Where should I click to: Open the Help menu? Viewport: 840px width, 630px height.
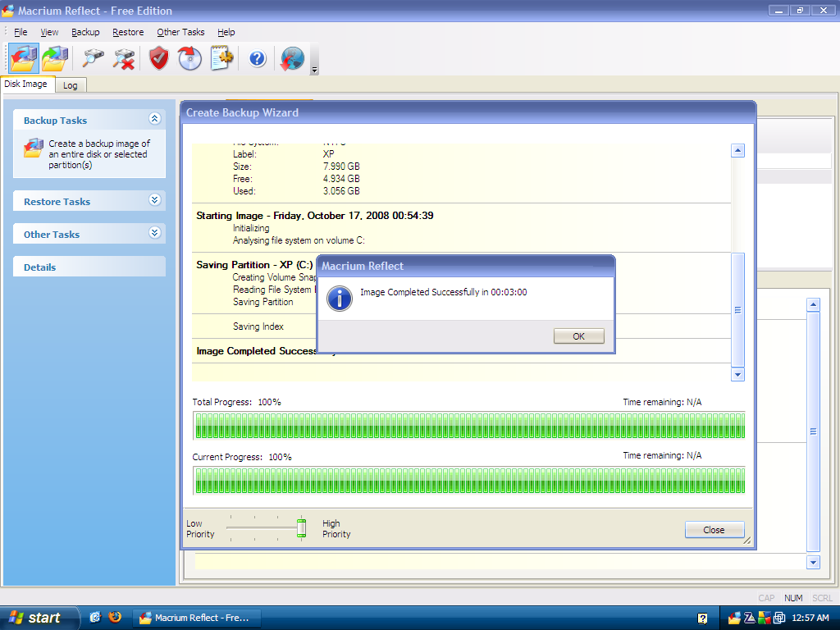click(226, 32)
